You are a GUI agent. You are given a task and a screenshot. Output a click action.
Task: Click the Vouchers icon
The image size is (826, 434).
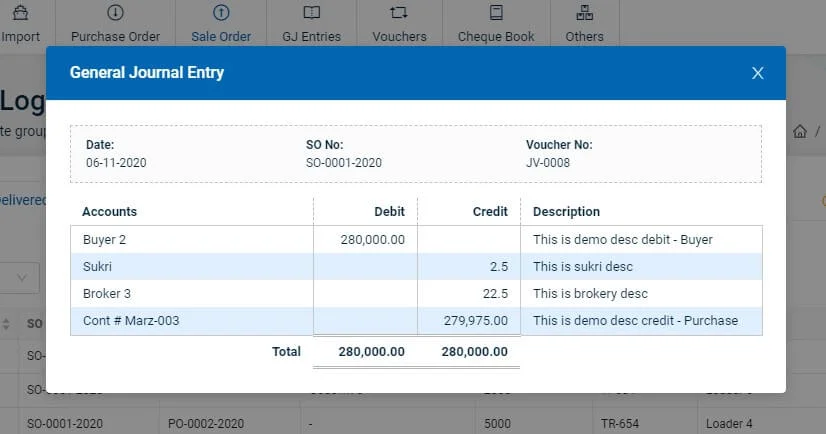(399, 14)
